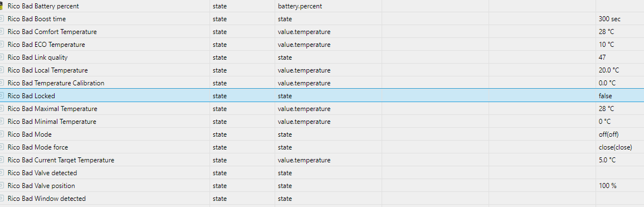Image resolution: width=644 pixels, height=207 pixels.
Task: Click the 100 % Valve position value
Action: coord(607,186)
